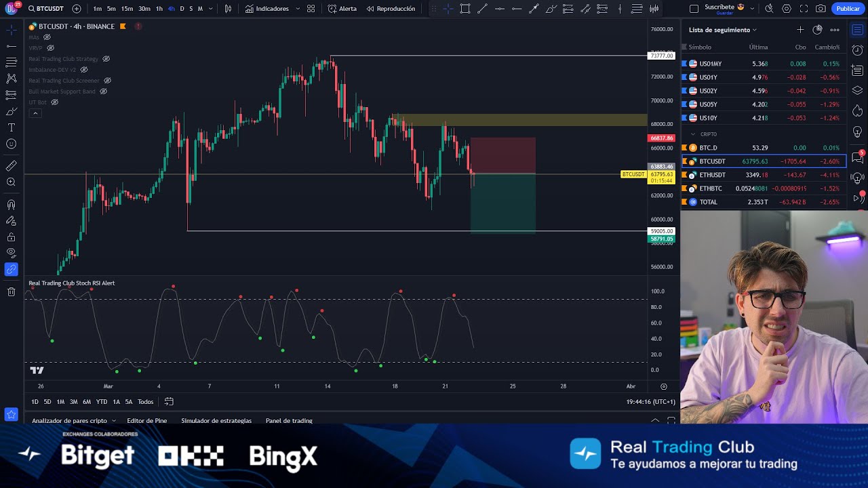Viewport: 868px width, 488px height.
Task: Set chart range to 6M
Action: pyautogui.click(x=87, y=401)
